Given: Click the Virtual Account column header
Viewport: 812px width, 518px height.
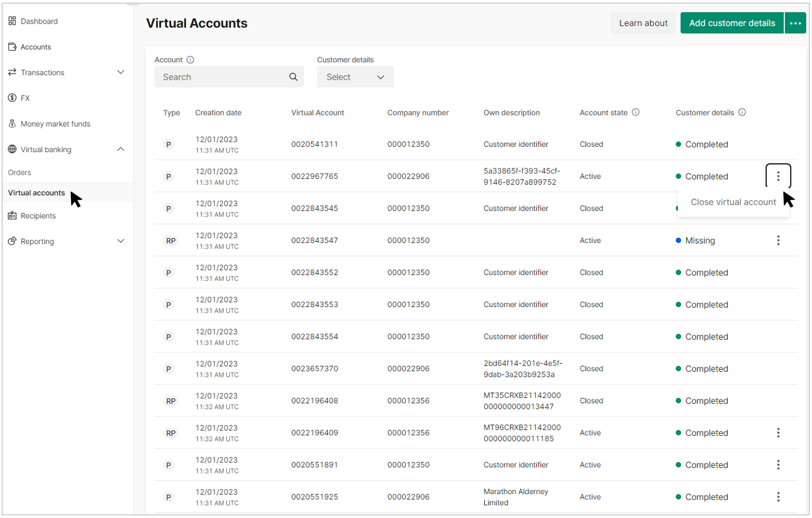Looking at the screenshot, I should pyautogui.click(x=317, y=112).
